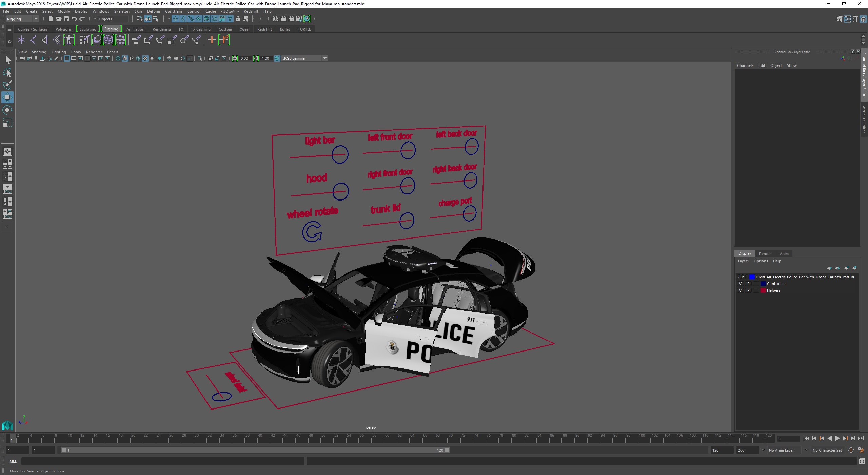Open No Character Set dropdown

click(827, 450)
